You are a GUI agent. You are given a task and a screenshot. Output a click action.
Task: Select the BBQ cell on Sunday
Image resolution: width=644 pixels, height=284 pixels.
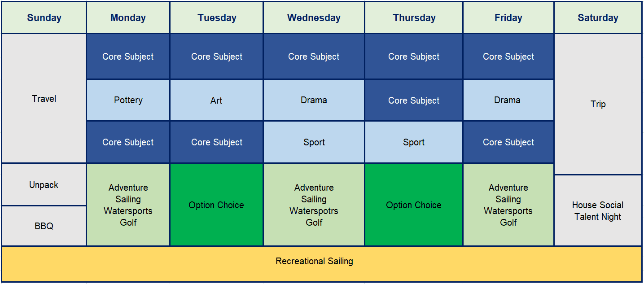coord(44,226)
